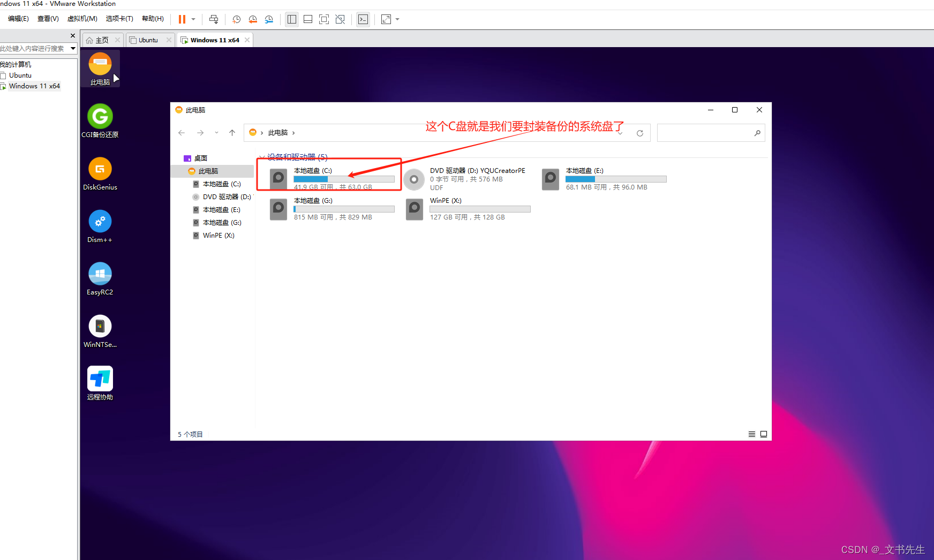934x560 pixels.
Task: Select Windows 11 x64 in library tree
Action: [34, 86]
